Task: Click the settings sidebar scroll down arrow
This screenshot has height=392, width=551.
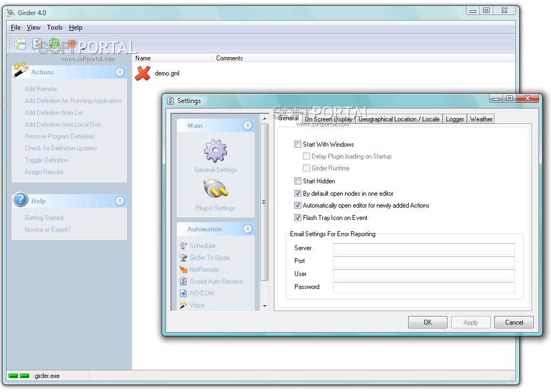Action: coord(265,306)
